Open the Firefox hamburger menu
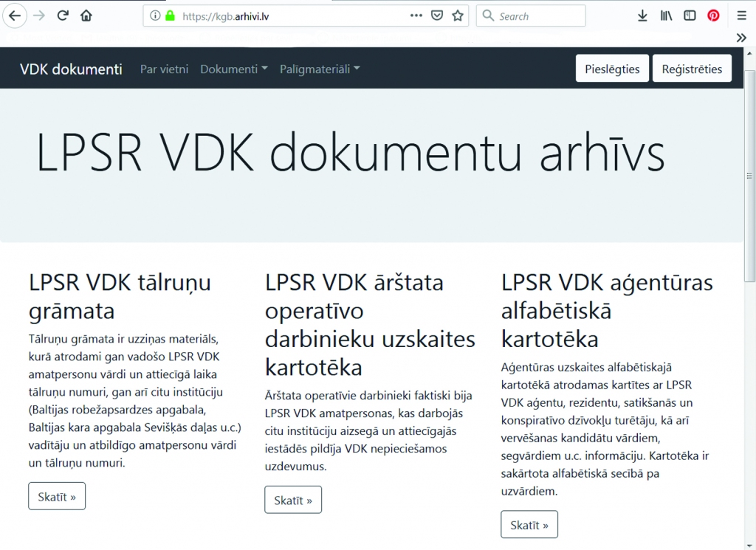The height and width of the screenshot is (550, 756). click(x=741, y=16)
